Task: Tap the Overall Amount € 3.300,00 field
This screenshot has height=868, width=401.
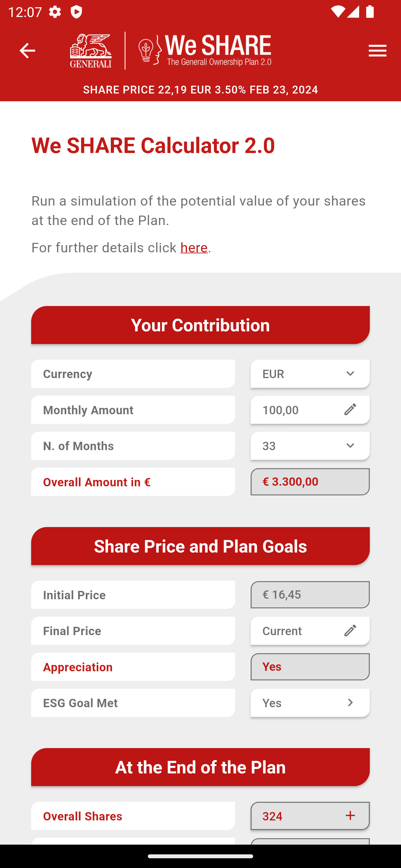Action: (x=310, y=482)
